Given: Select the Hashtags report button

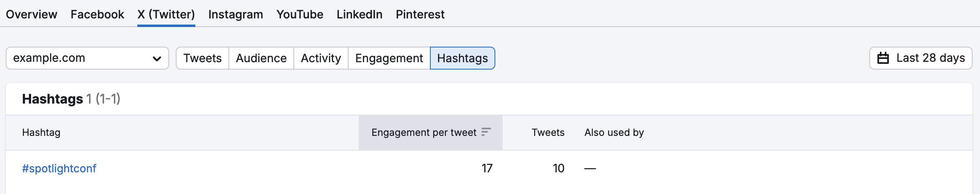Looking at the screenshot, I should point(463,58).
